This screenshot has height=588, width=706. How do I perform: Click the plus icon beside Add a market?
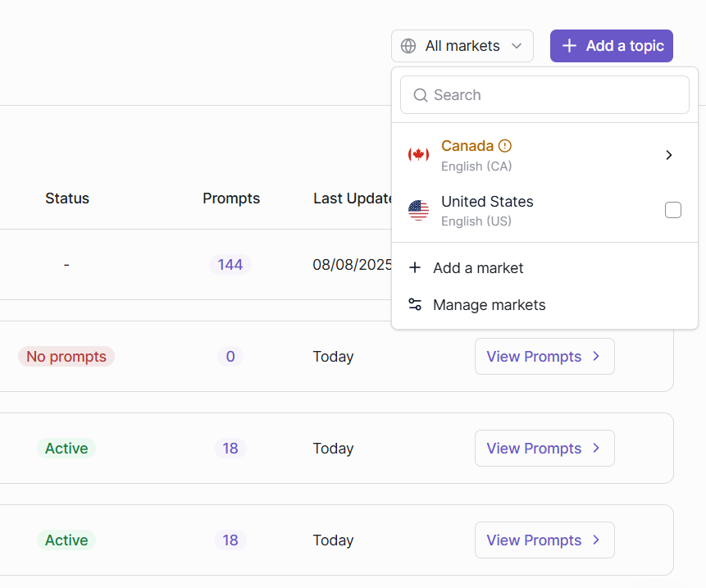pyautogui.click(x=415, y=267)
